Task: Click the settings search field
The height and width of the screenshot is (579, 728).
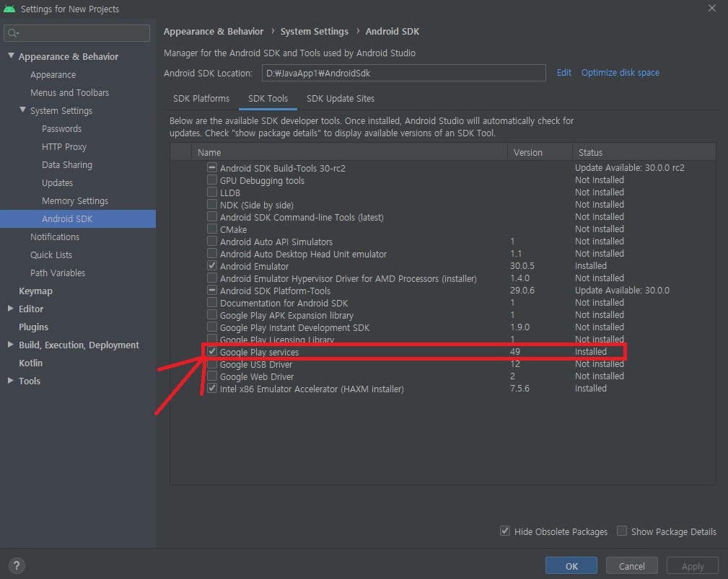Action: [x=76, y=33]
